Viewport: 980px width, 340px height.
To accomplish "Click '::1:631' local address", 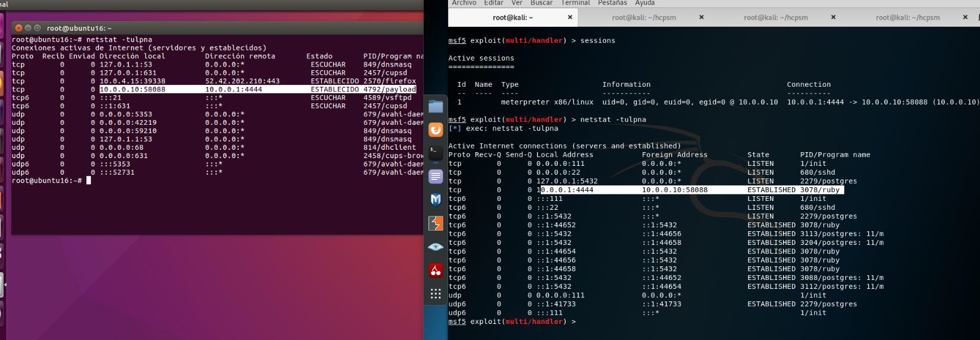I will (x=115, y=106).
